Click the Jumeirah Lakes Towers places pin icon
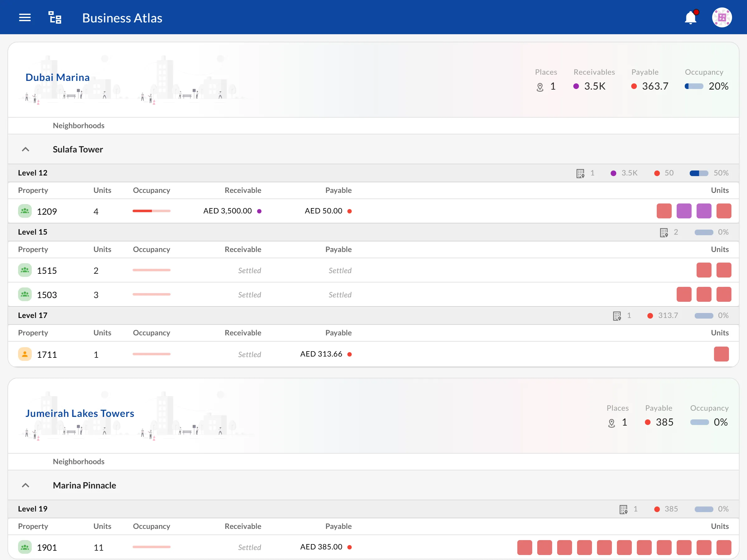Viewport: 747px width, 560px height. pos(611,423)
